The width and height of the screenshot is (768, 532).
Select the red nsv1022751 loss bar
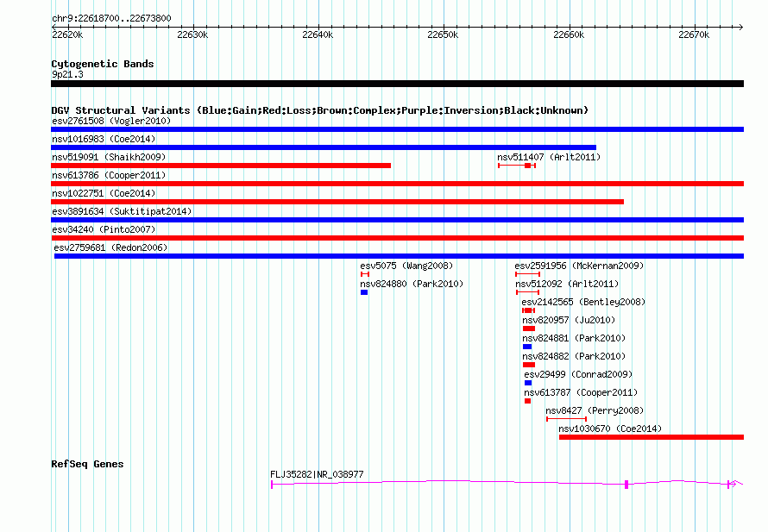coord(337,202)
